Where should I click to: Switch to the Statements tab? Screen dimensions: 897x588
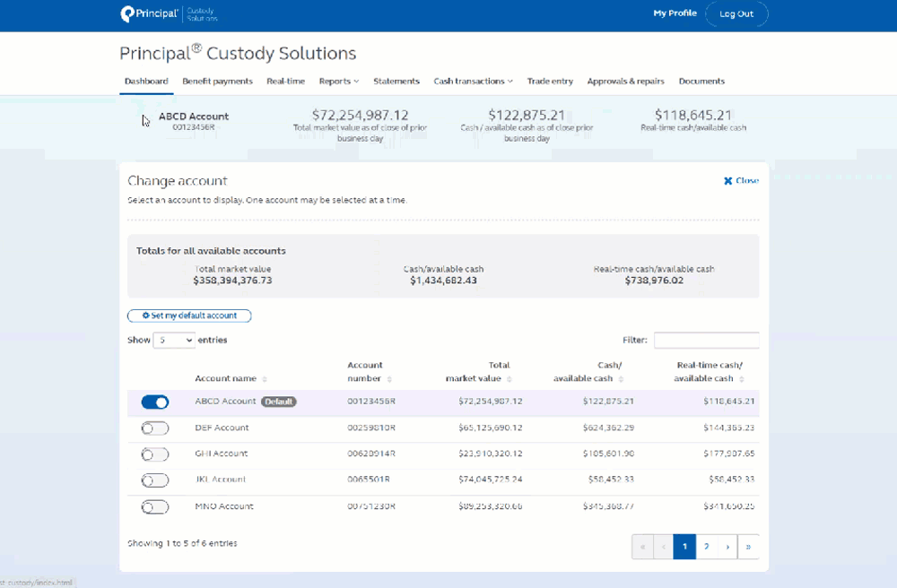[x=396, y=81]
